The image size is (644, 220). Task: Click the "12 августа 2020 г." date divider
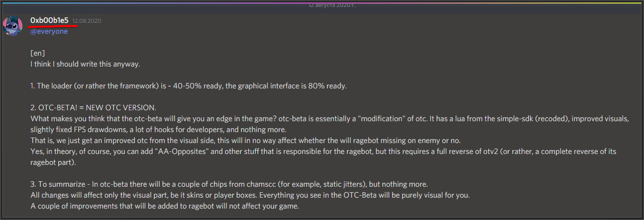coord(332,4)
